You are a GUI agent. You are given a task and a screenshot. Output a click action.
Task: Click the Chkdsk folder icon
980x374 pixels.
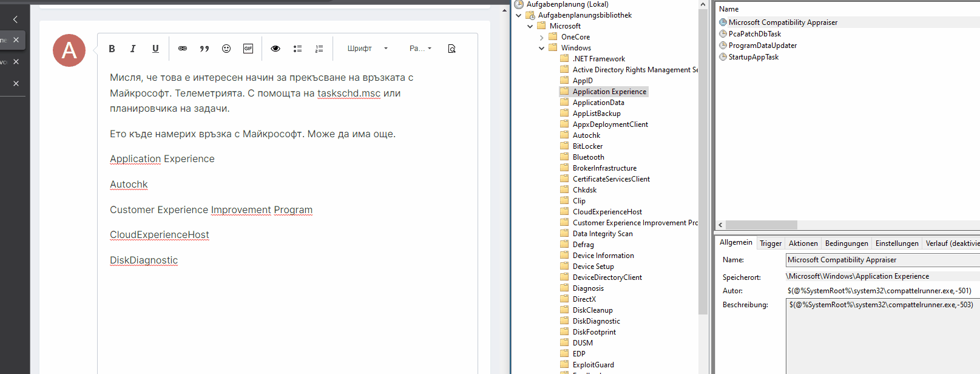(x=565, y=189)
